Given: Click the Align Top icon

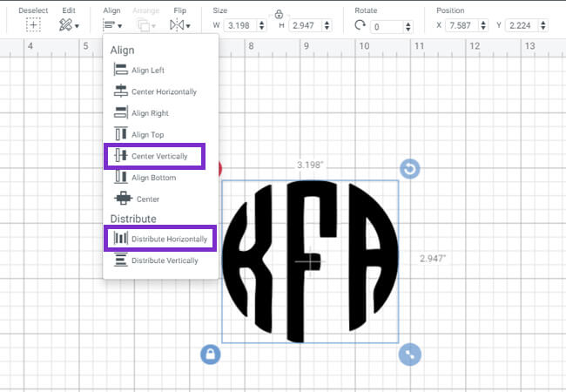Looking at the screenshot, I should point(120,133).
